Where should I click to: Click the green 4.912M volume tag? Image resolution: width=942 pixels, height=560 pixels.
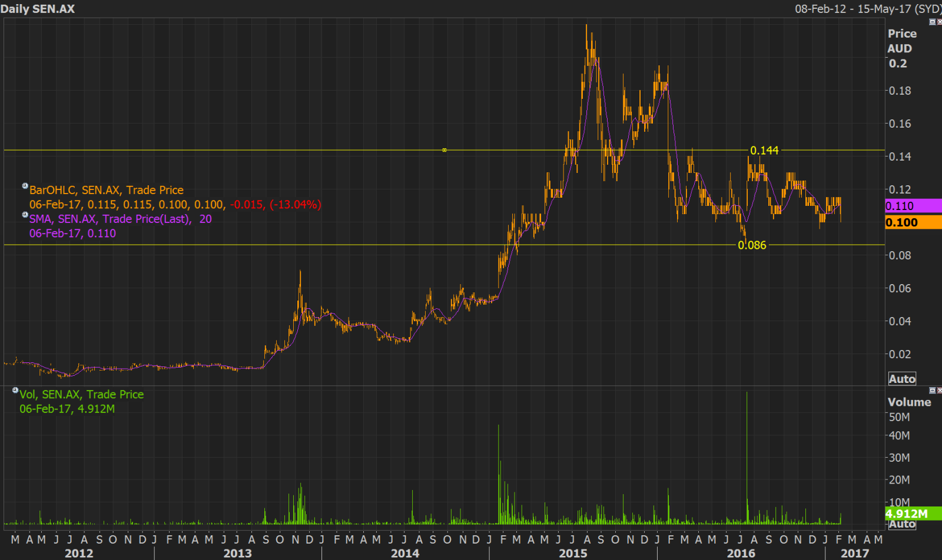point(913,514)
